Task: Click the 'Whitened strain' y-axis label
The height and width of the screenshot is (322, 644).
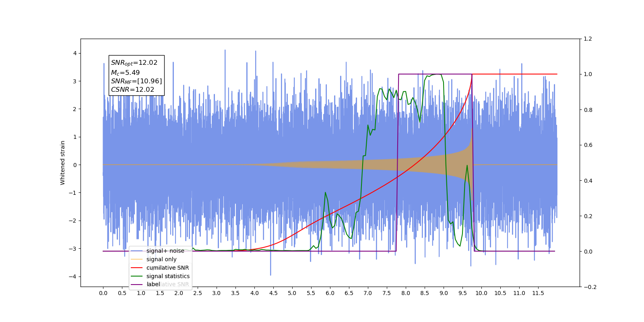Action: (x=63, y=163)
